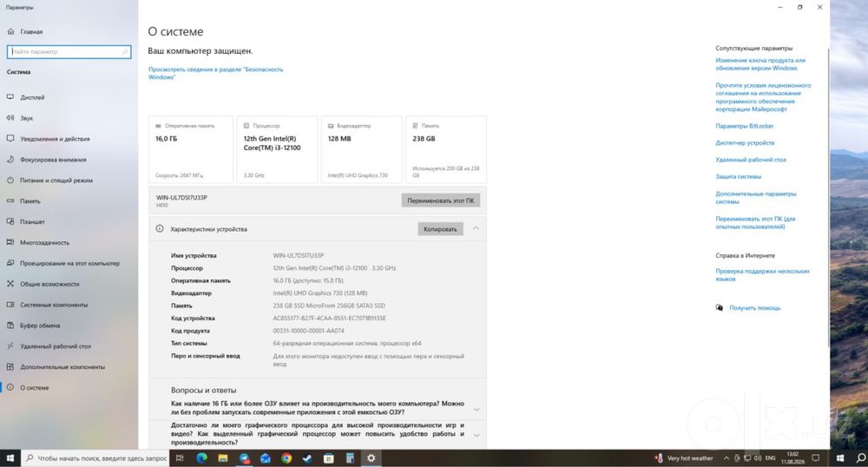The image size is (868, 467).
Task: Open Telegram from the taskbar
Action: [x=244, y=458]
